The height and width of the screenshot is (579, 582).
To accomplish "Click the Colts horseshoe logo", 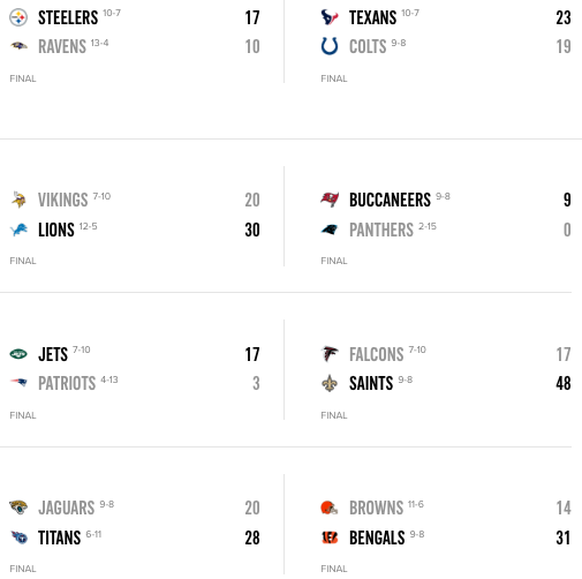I will (330, 46).
